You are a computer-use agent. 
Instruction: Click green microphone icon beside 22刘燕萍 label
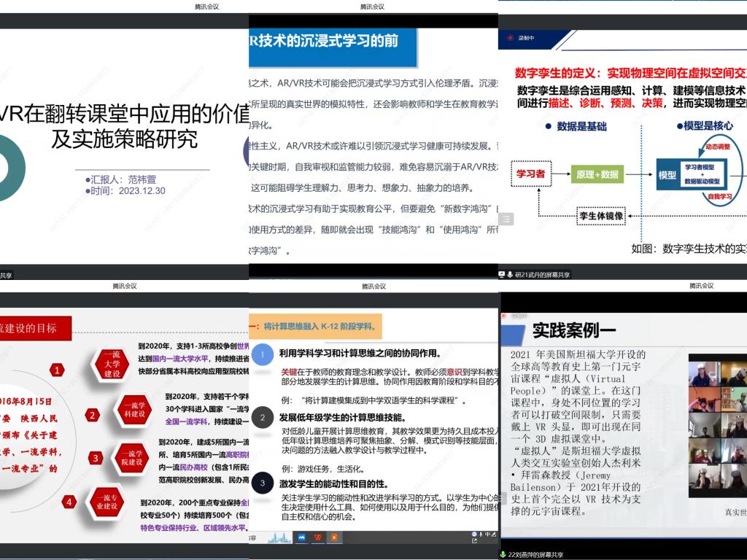(x=503, y=555)
